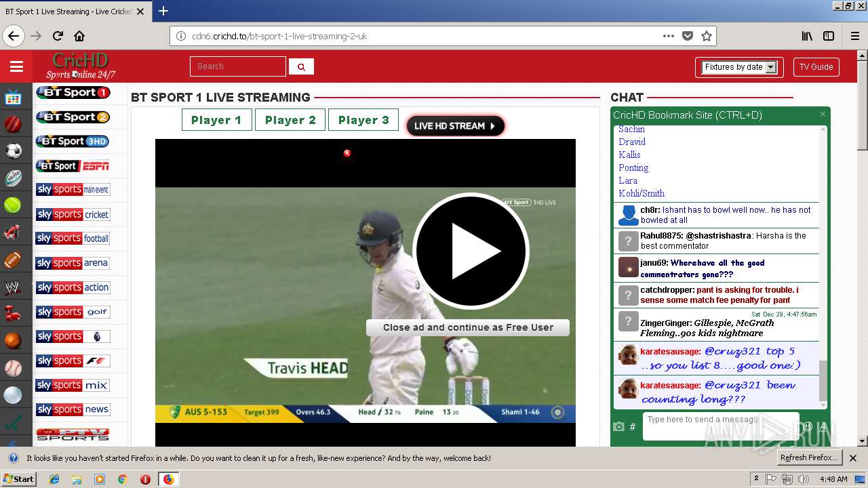Viewport: 868px width, 488px height.
Task: Open the WWE wrestling category
Action: [13, 287]
